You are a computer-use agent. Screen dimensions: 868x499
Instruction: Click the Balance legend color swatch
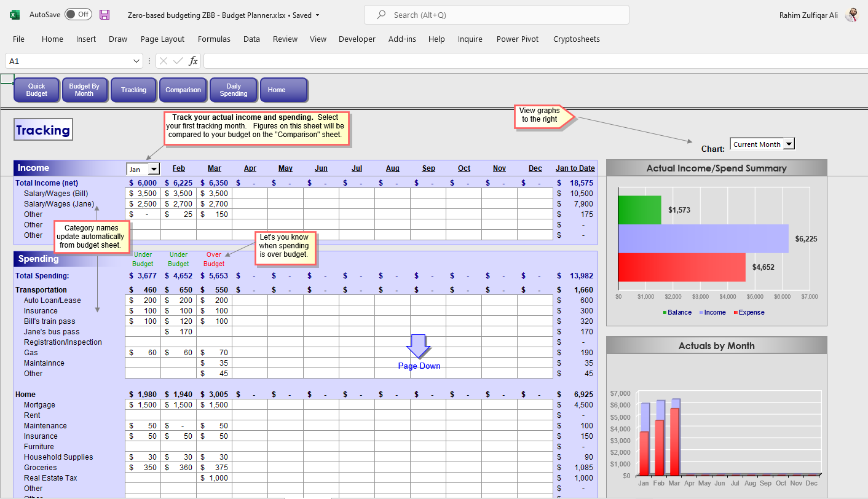point(665,313)
